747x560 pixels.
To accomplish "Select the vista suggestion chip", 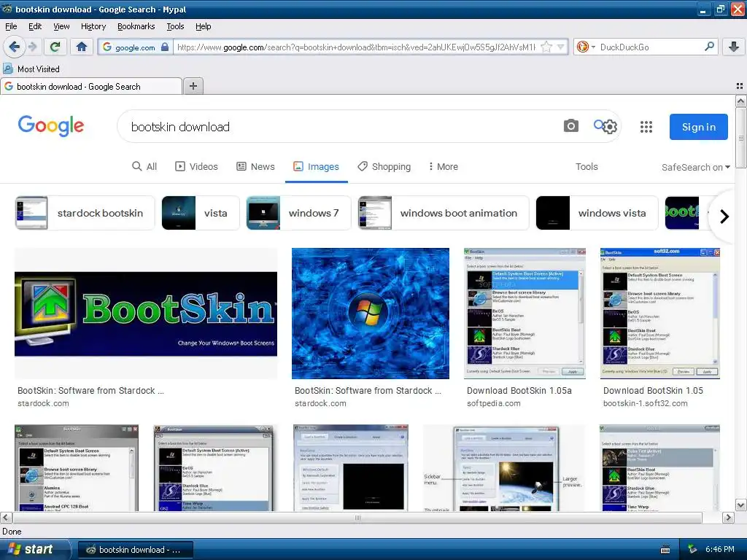I will point(200,213).
